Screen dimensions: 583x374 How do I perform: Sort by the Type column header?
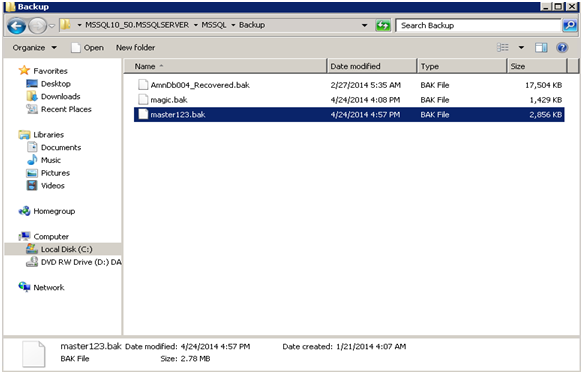462,67
